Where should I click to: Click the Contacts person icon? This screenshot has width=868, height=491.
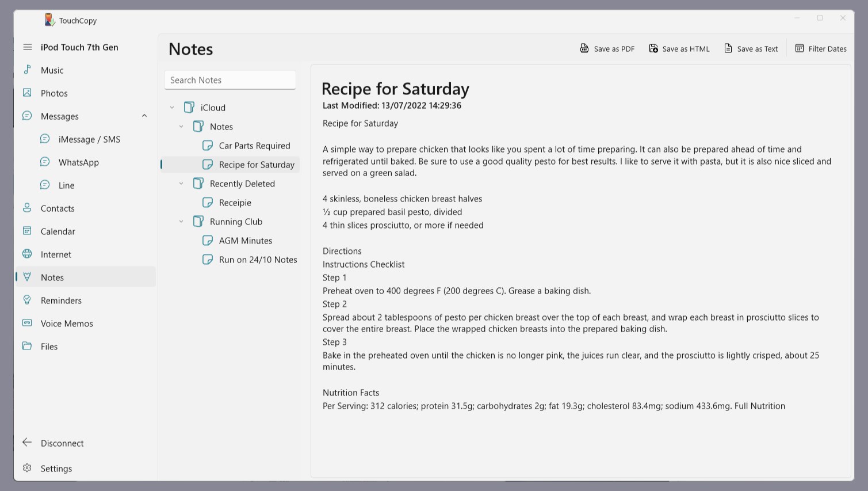pyautogui.click(x=27, y=208)
